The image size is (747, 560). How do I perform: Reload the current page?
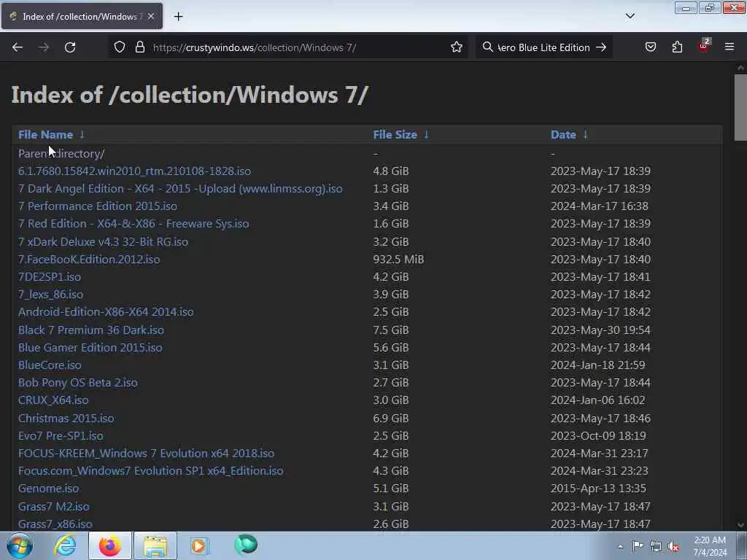(x=70, y=47)
